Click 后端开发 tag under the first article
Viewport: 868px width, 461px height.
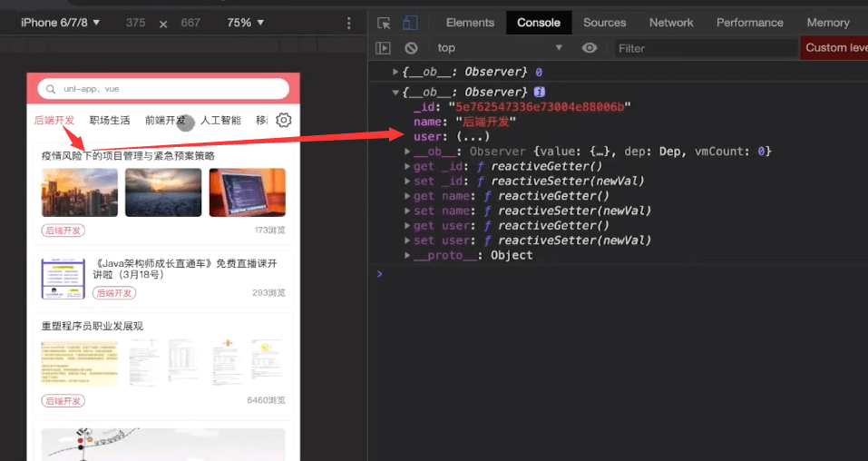[63, 230]
